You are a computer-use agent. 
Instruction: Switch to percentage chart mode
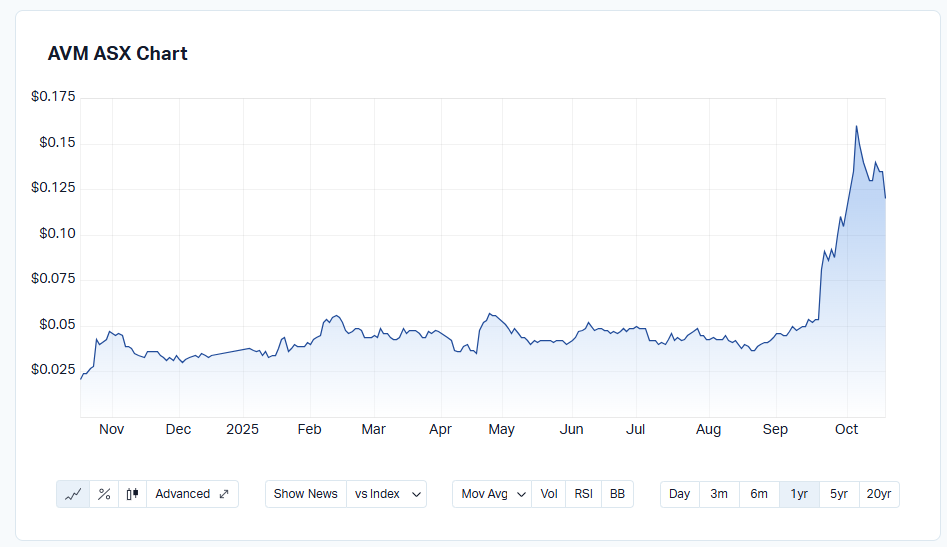click(103, 494)
